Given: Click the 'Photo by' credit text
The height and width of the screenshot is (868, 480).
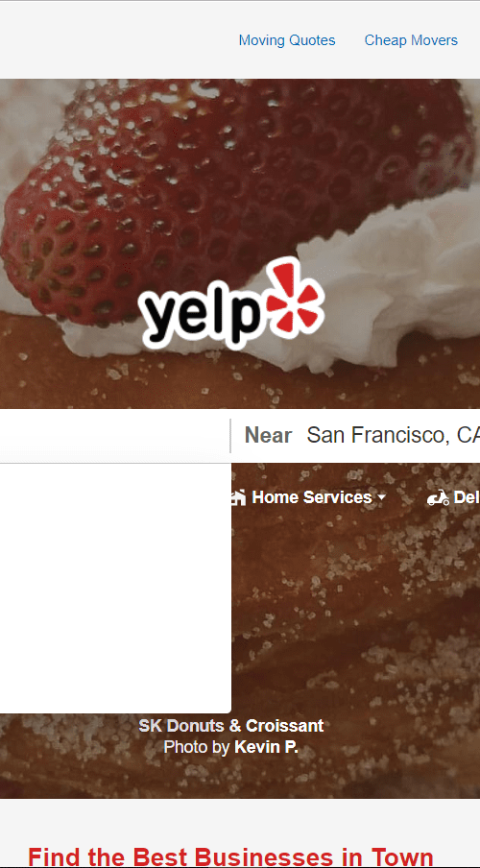Looking at the screenshot, I should pyautogui.click(x=197, y=747).
